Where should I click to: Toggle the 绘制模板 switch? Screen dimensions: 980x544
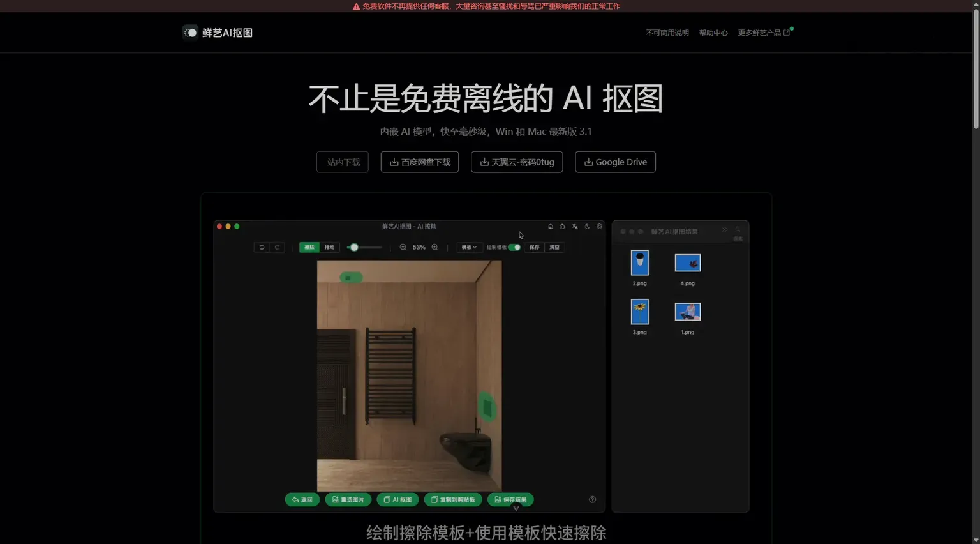coord(514,247)
